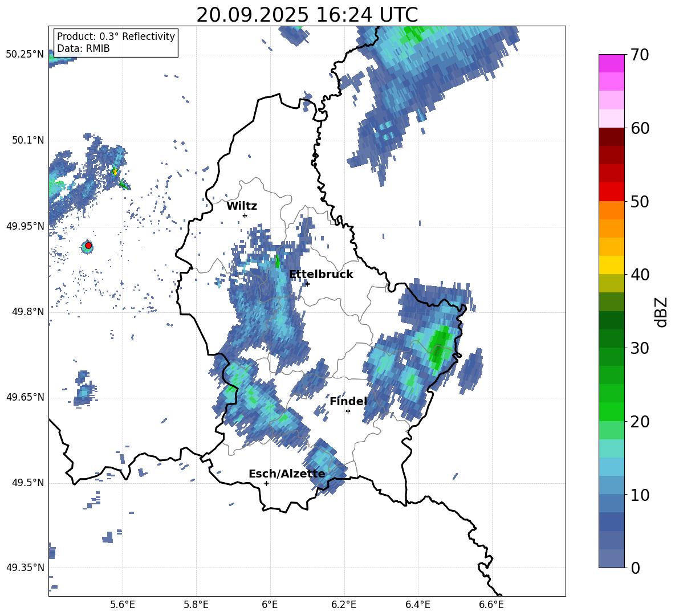Click the 5.8°E longitude label
This screenshot has width=675, height=616.
click(x=196, y=605)
